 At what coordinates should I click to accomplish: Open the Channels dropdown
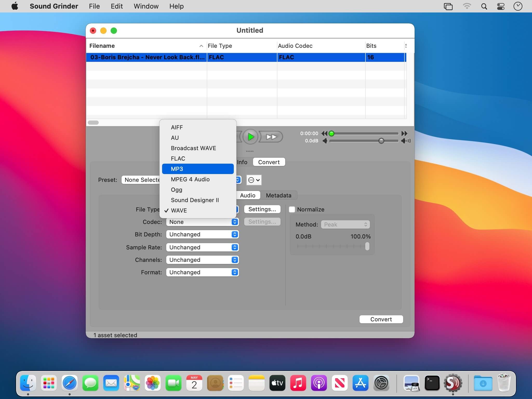coord(202,260)
